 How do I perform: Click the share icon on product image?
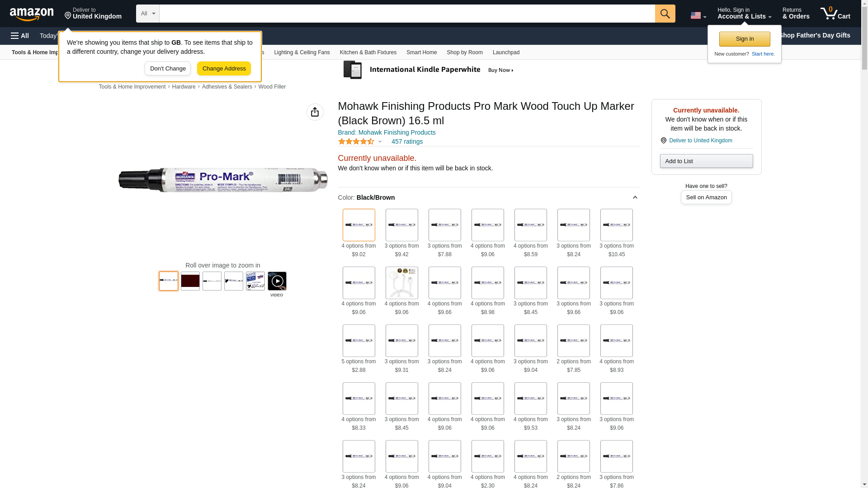point(315,112)
